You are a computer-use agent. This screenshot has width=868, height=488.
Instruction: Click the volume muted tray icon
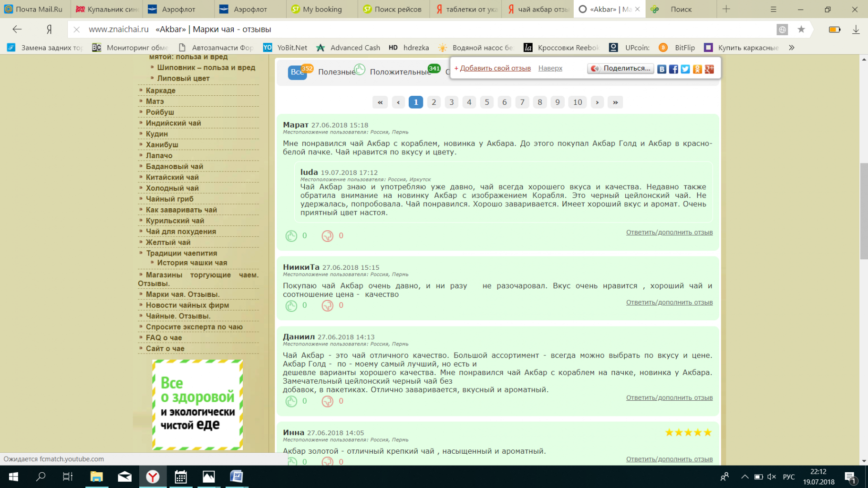(772, 477)
